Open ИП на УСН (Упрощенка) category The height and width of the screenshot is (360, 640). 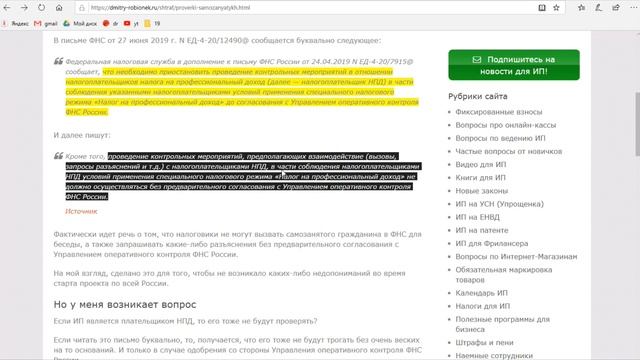[500, 204]
